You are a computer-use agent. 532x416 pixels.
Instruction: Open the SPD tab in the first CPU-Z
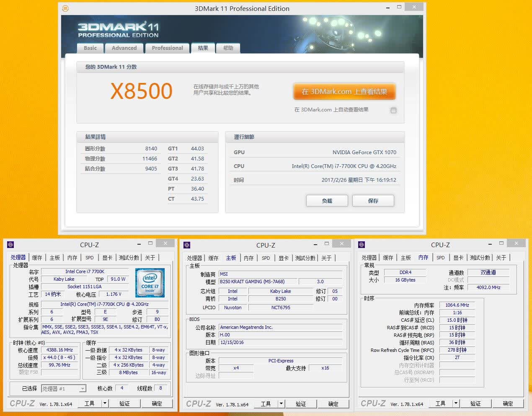[x=90, y=258]
